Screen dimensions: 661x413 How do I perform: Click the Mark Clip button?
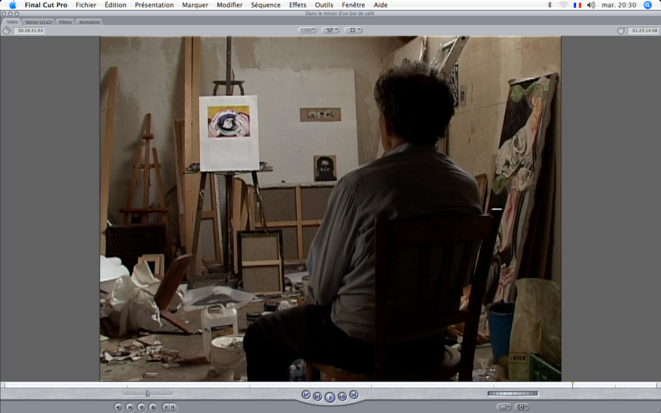click(x=130, y=407)
